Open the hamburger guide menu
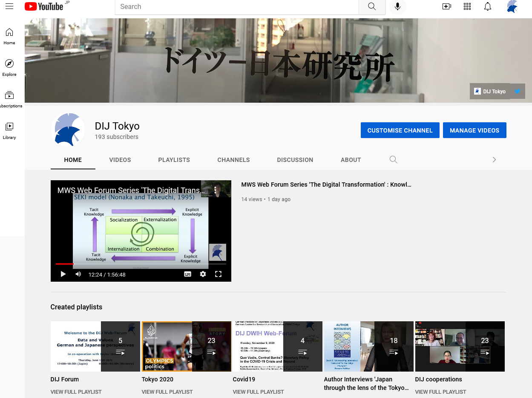Image resolution: width=532 pixels, height=398 pixels. click(9, 6)
